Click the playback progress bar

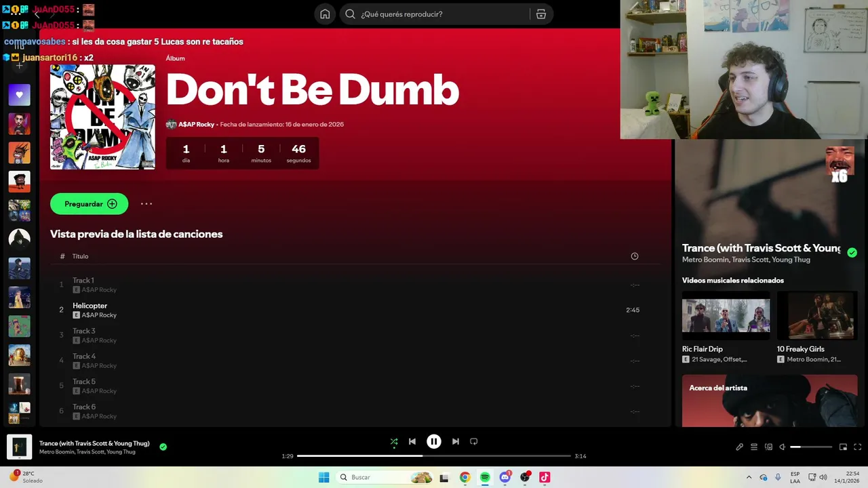click(x=434, y=456)
